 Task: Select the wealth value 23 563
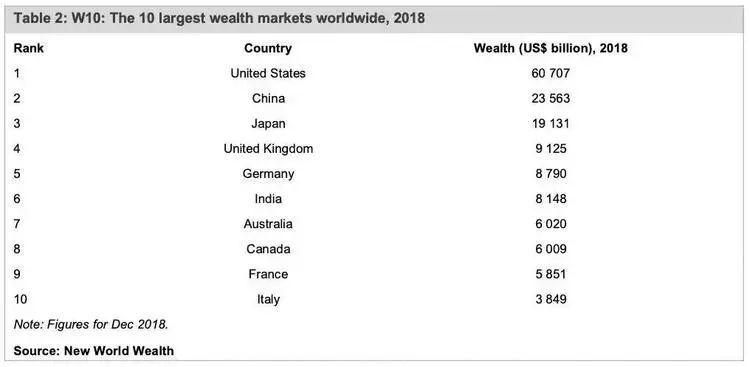(x=551, y=99)
